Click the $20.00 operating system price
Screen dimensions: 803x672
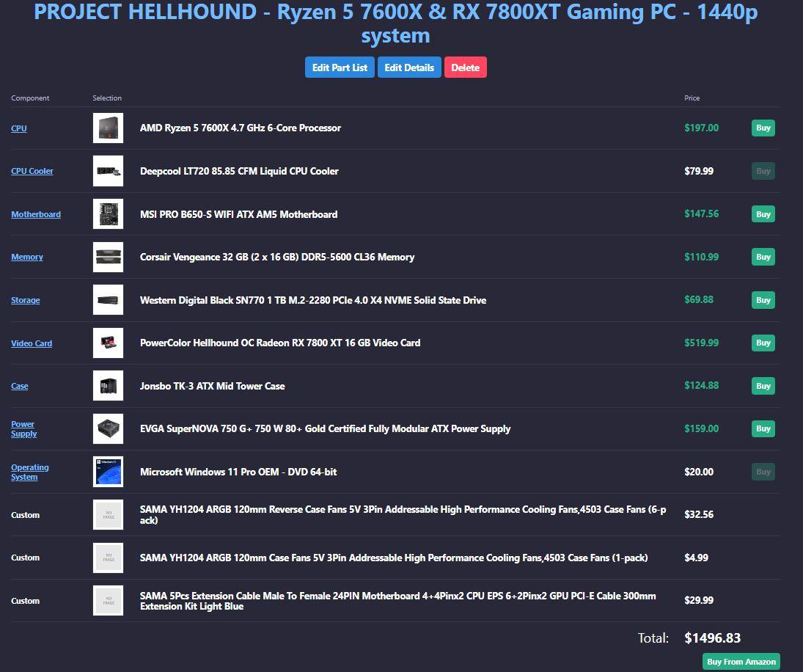(699, 472)
